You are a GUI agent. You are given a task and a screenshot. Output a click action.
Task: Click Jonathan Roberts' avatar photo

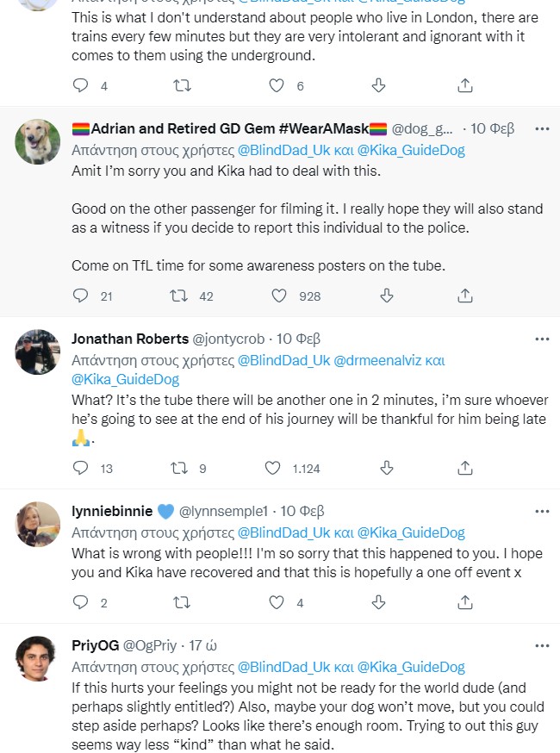(x=38, y=352)
